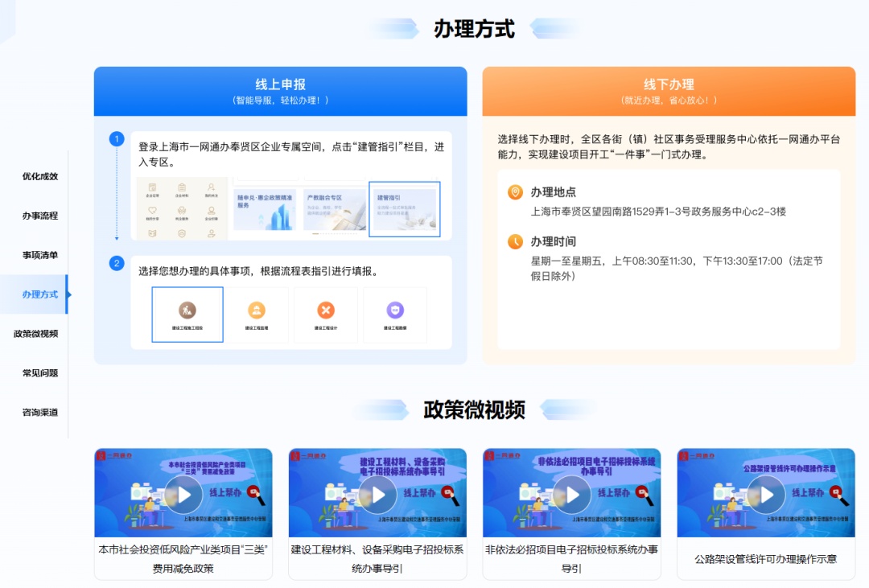Viewport: 869px width, 588px height.
Task: Open 优化成效 in the side navigation
Action: 40,176
